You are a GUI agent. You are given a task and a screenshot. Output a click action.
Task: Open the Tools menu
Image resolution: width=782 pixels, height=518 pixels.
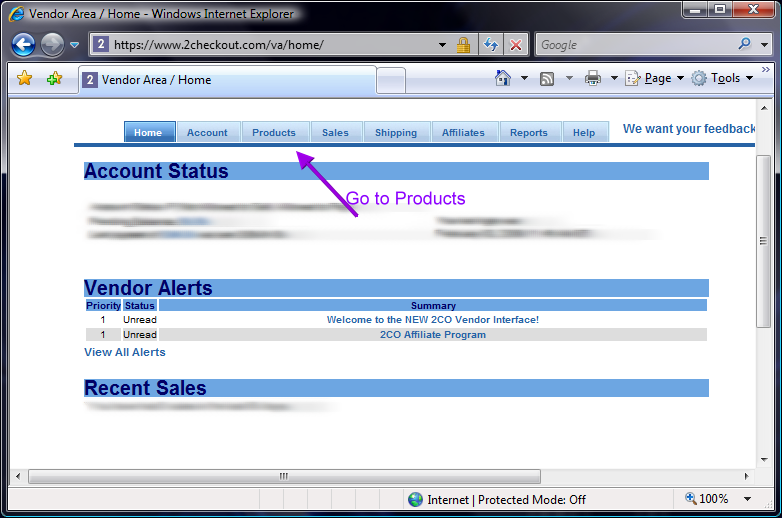(x=722, y=78)
